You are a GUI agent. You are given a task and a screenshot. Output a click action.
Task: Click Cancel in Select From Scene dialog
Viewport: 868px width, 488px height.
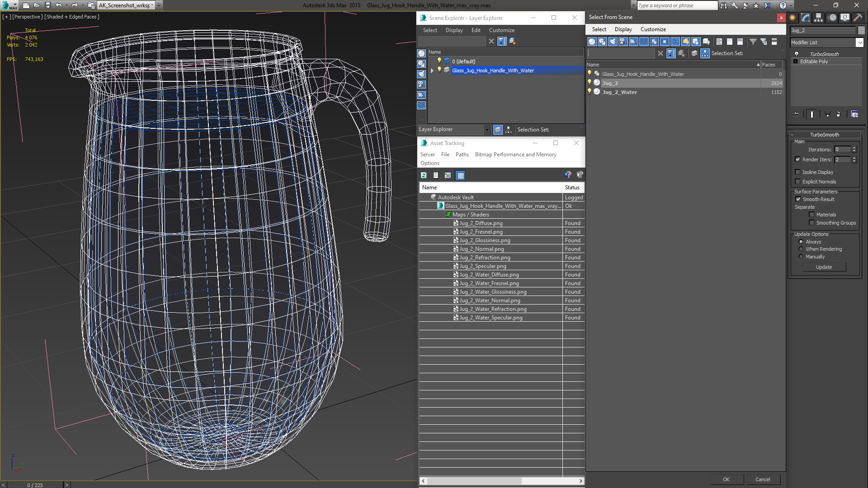point(763,479)
